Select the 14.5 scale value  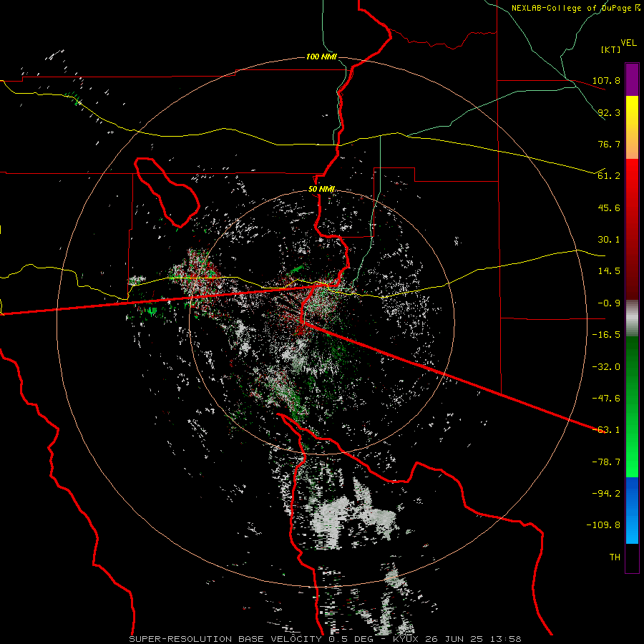[609, 271]
